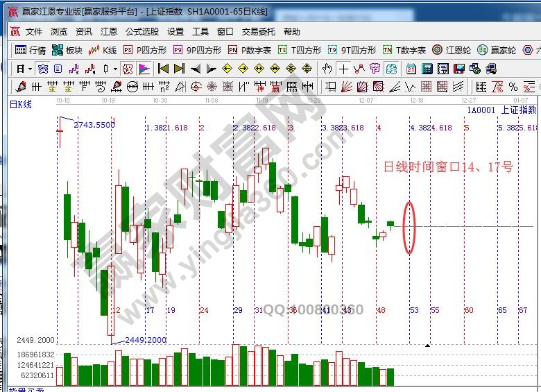This screenshot has width=541, height=392.
Task: Expand the candlestick style dropdown arrow
Action: [115, 69]
